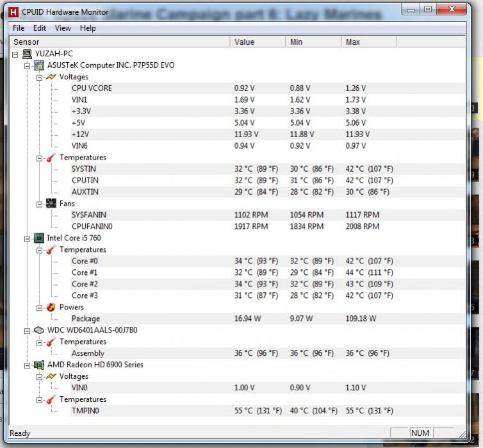The image size is (483, 448).
Task: Open the File menu
Action: 19,28
